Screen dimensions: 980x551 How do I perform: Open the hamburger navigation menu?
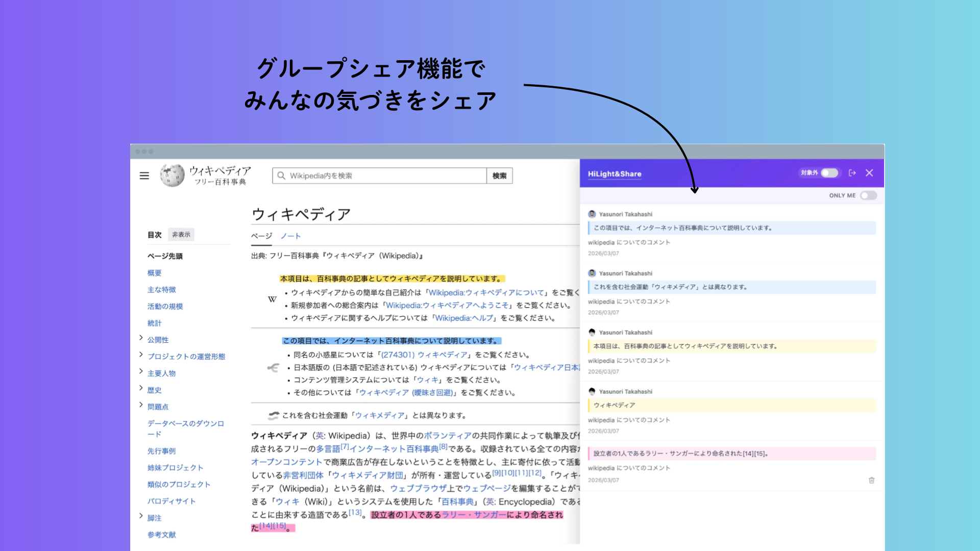(144, 176)
